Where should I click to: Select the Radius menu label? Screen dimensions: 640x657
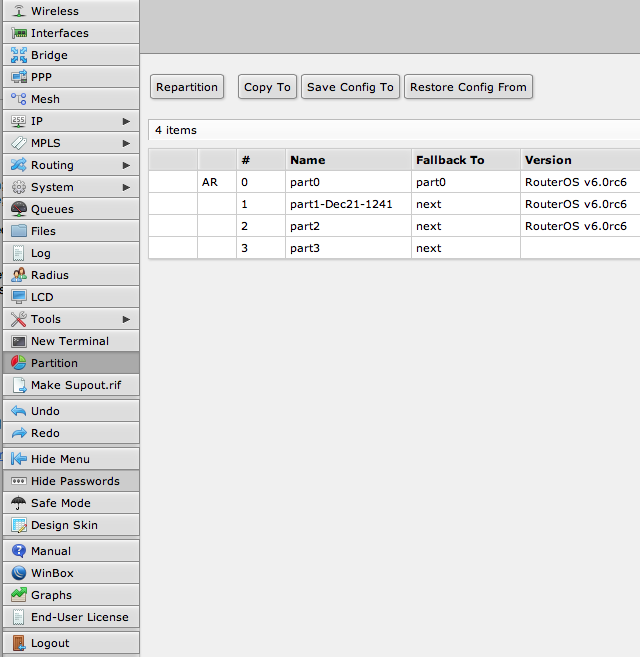[x=50, y=275]
